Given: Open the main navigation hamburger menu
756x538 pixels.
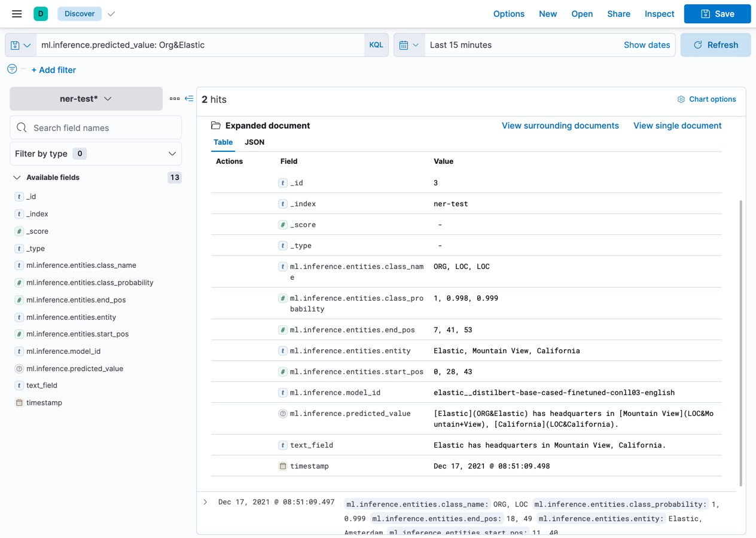Looking at the screenshot, I should tap(16, 14).
